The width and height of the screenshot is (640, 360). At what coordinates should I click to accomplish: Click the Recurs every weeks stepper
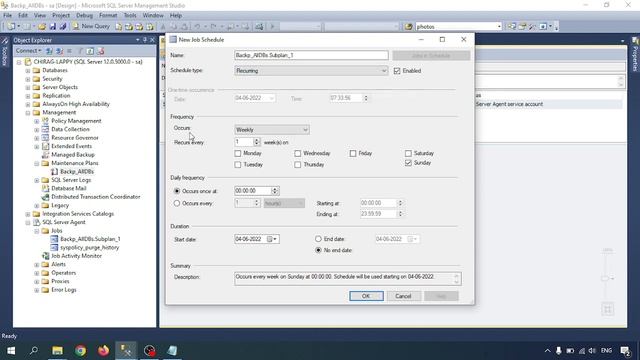pyautogui.click(x=257, y=142)
